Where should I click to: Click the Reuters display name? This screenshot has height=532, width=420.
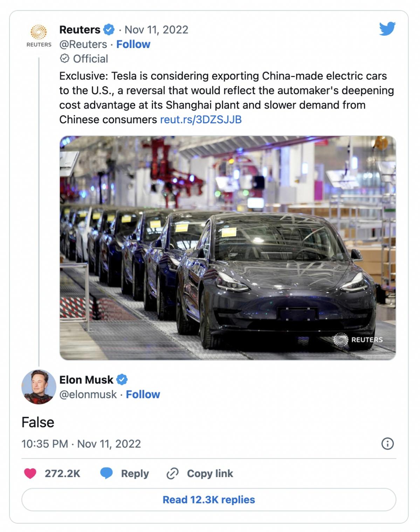tap(80, 30)
